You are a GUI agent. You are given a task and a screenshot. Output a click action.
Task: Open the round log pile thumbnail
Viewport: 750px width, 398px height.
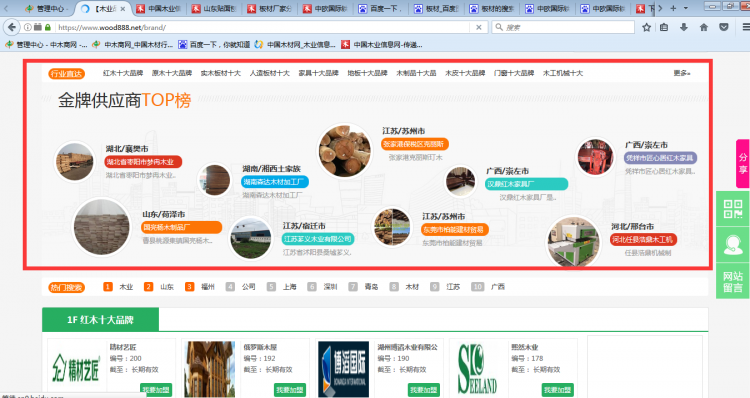coord(344,150)
